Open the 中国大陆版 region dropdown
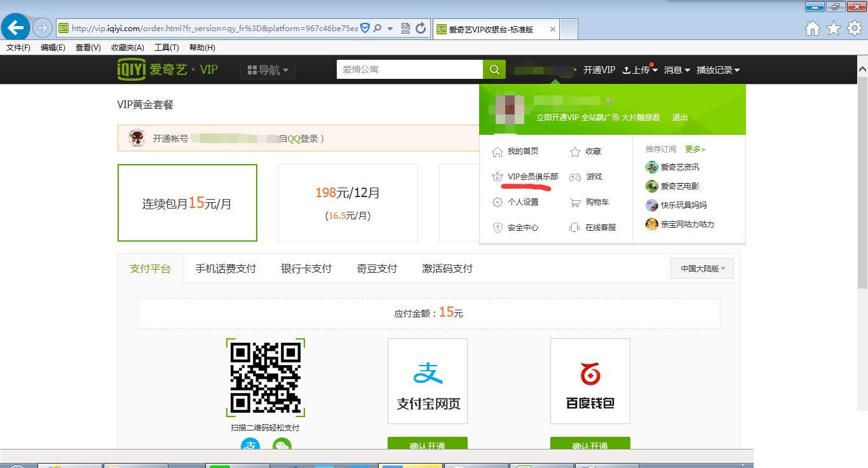Image resolution: width=868 pixels, height=468 pixels. tap(702, 268)
